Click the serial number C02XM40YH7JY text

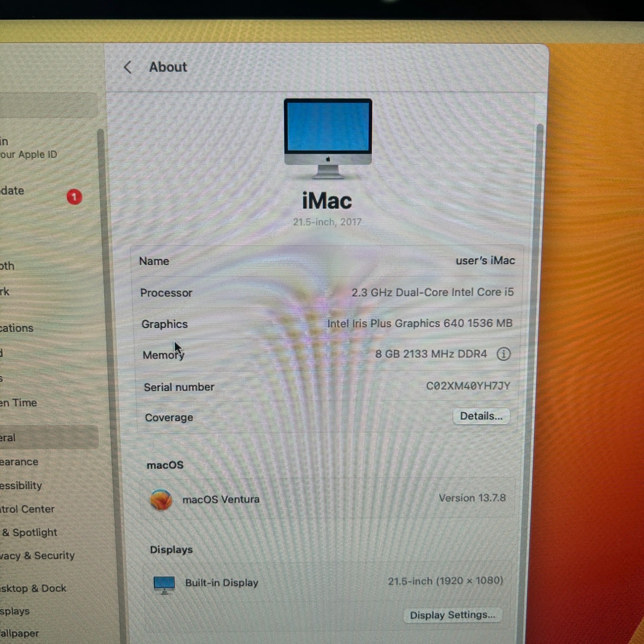468,386
